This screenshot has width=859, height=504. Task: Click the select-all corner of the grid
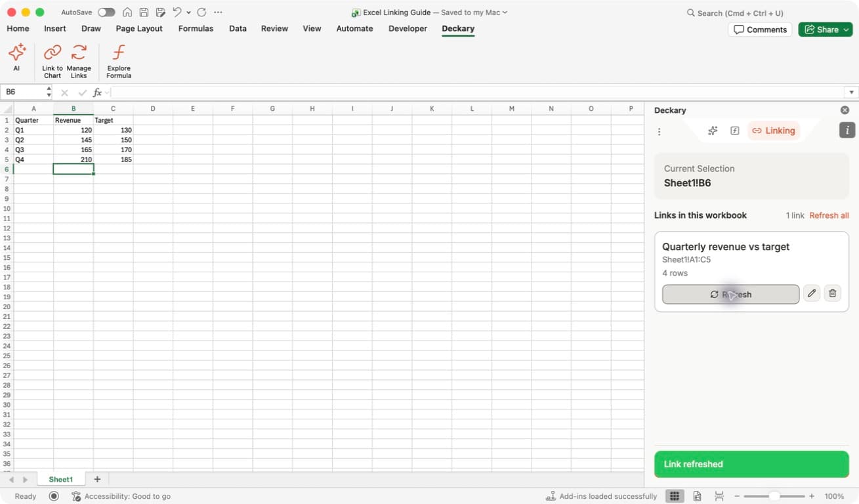[7, 108]
